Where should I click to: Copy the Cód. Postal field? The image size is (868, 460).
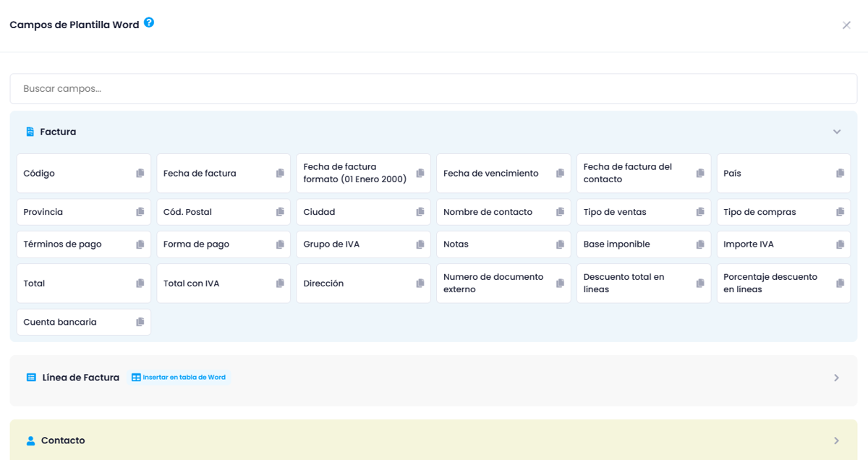pos(280,212)
